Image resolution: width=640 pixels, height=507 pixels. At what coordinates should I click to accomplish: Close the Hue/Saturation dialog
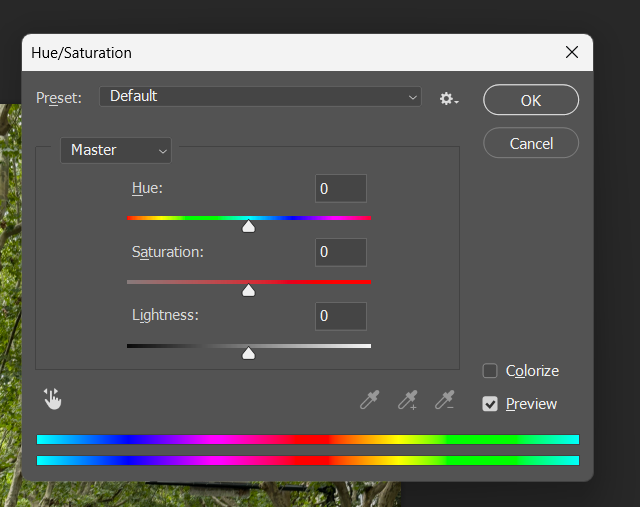point(572,52)
